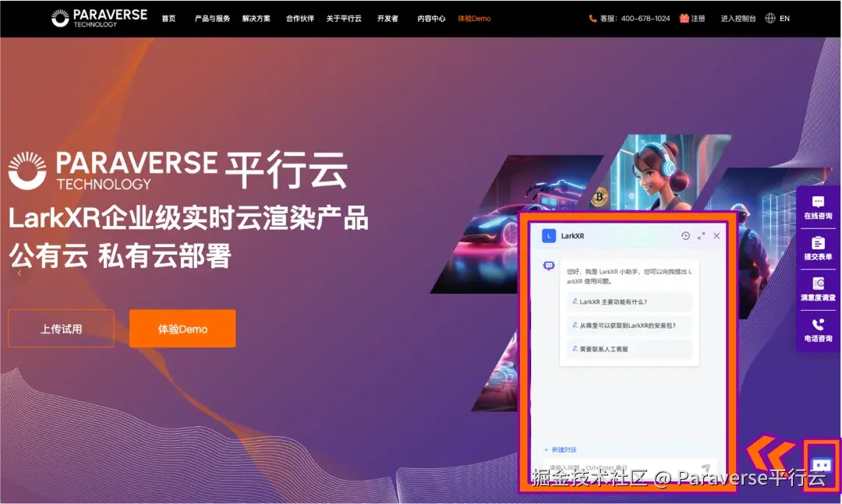Open chat history via clock icon in LarkXR header
This screenshot has height=504, width=842.
pyautogui.click(x=685, y=235)
